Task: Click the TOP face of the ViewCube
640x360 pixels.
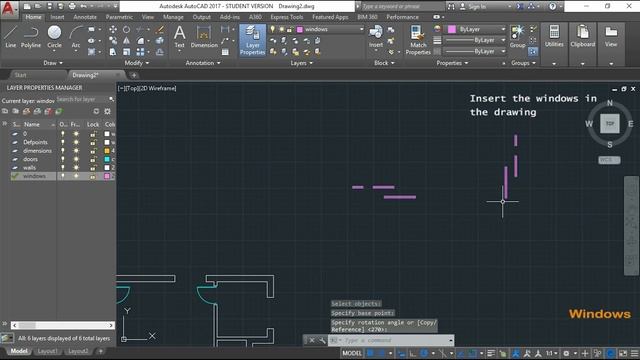Action: [610, 123]
